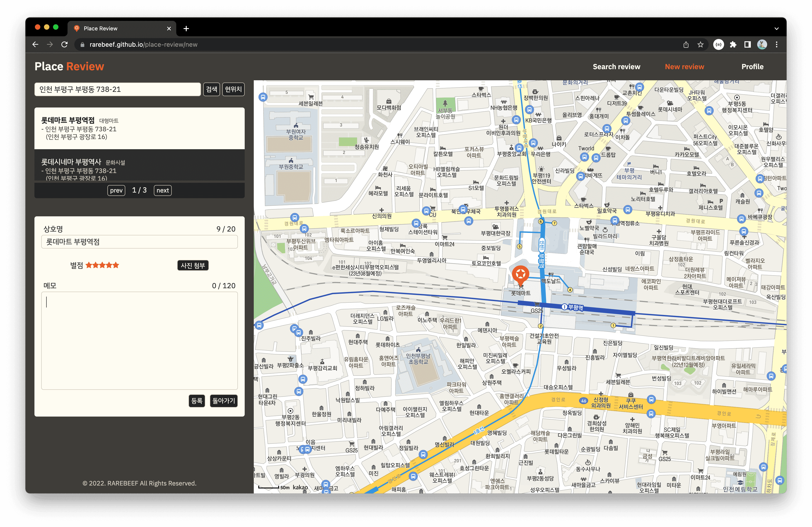Screen dimensions: 812x527
Task: Open the Chrome three-dot menu
Action: [x=777, y=44]
